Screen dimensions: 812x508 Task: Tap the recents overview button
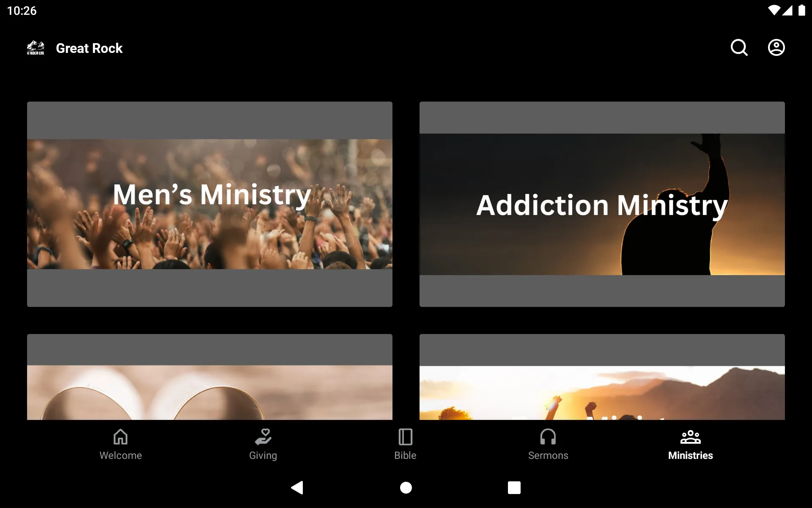[513, 488]
